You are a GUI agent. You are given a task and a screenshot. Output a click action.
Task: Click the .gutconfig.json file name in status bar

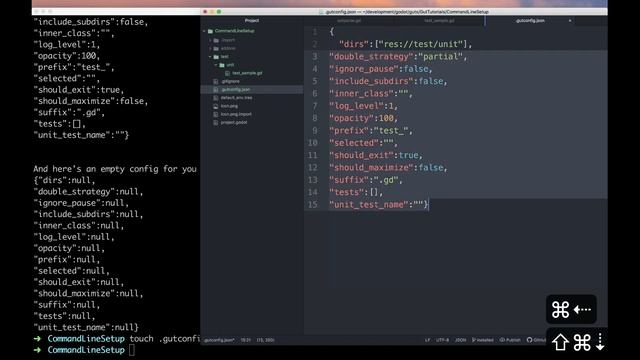click(x=219, y=340)
